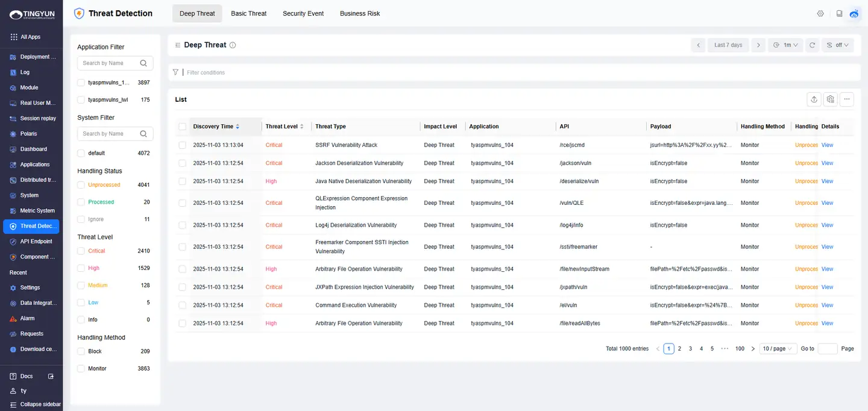Image resolution: width=868 pixels, height=411 pixels.
Task: Open the column settings gear icon
Action: click(831, 99)
